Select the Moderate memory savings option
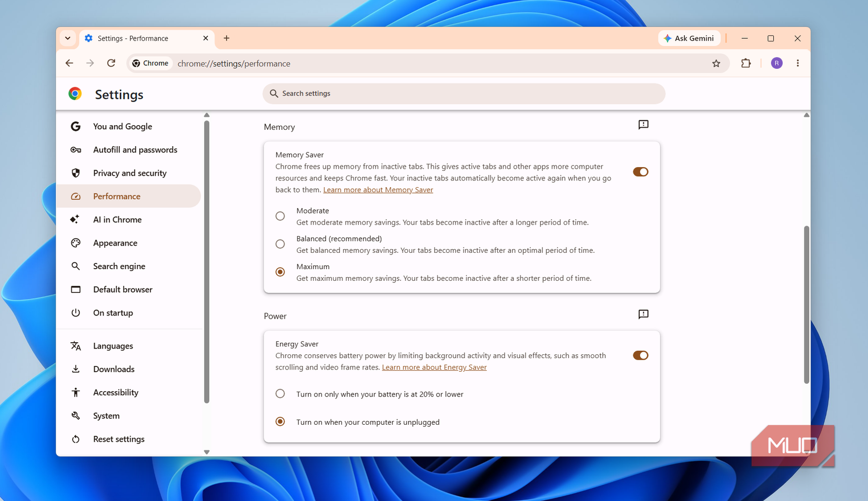The height and width of the screenshot is (501, 868). pos(280,216)
